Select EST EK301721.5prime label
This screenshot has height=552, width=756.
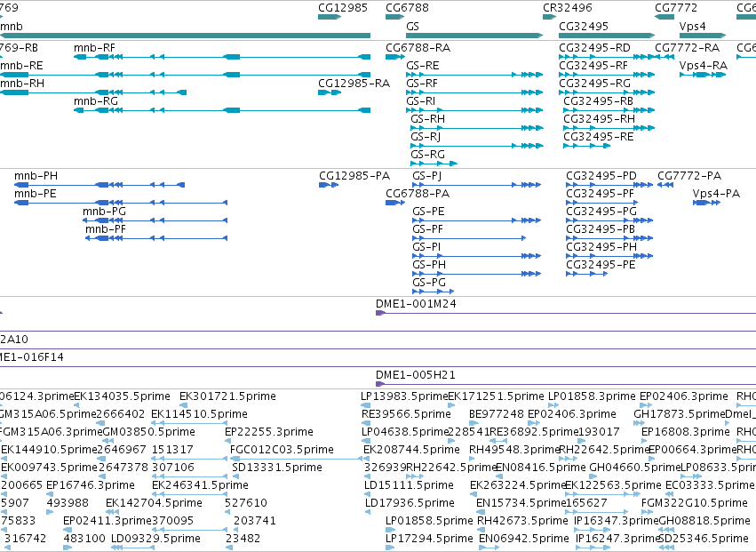[x=227, y=396]
